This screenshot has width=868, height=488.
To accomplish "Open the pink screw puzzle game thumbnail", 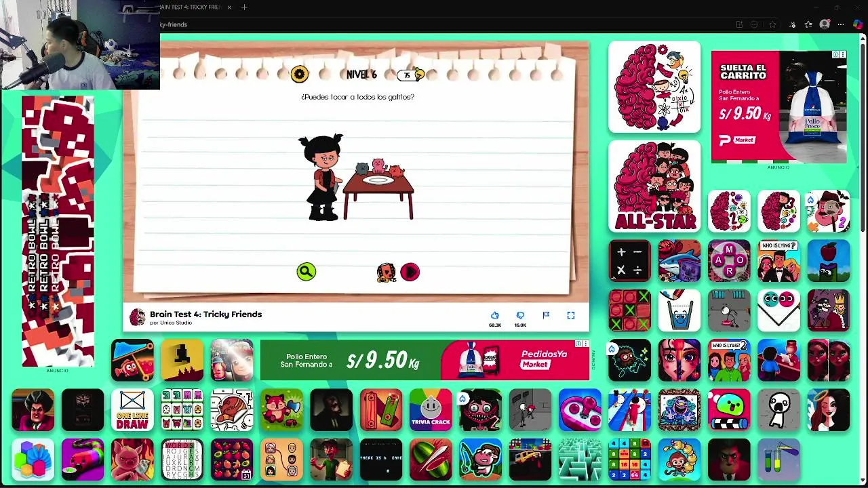I will [x=580, y=409].
